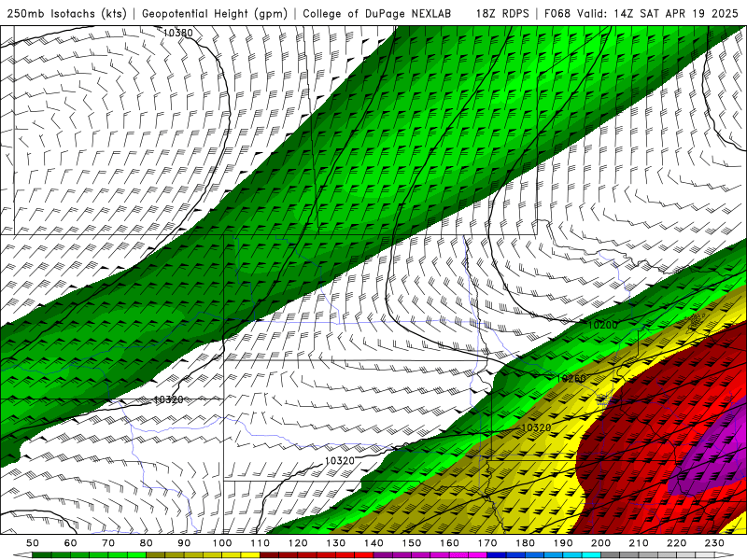
Task: Click the 10200 height contour label
Action: click(602, 325)
